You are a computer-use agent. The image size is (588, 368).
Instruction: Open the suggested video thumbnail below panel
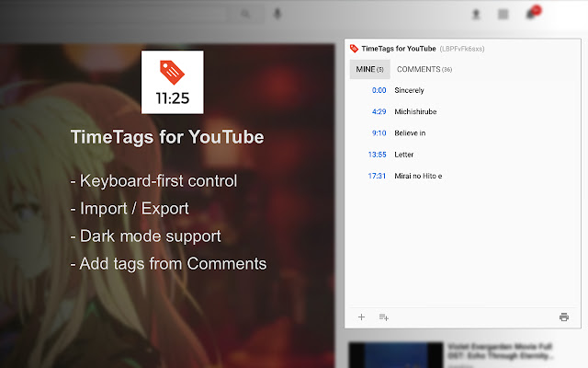(x=396, y=355)
